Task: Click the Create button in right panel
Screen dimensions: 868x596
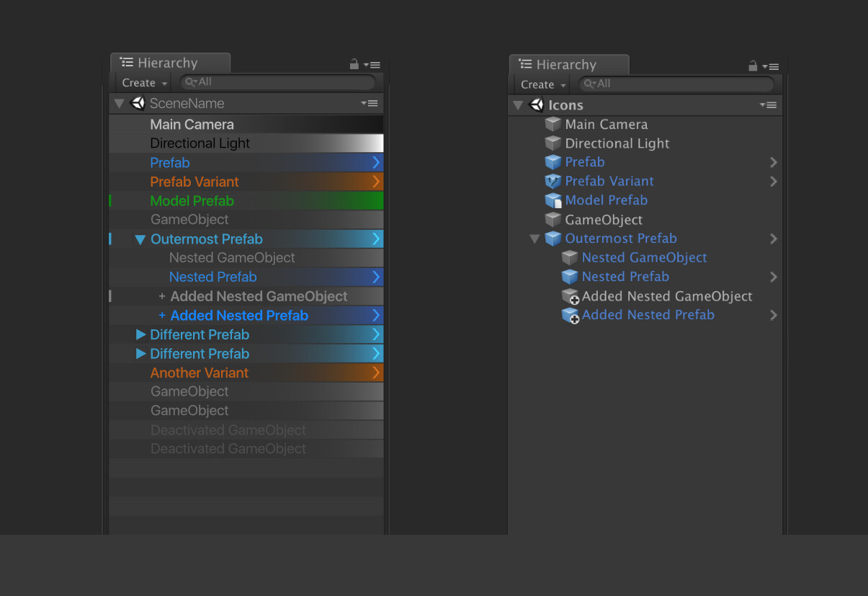Action: [x=540, y=84]
